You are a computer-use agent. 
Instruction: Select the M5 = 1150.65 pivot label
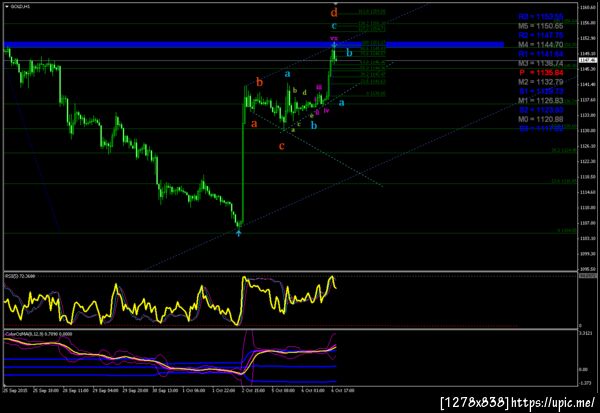click(x=541, y=26)
